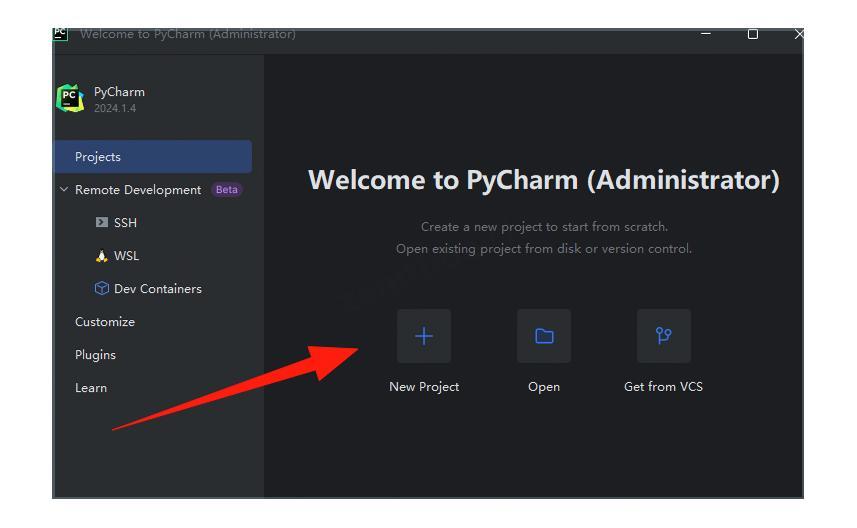Click the PyCharm logo in sidebar

[70, 98]
